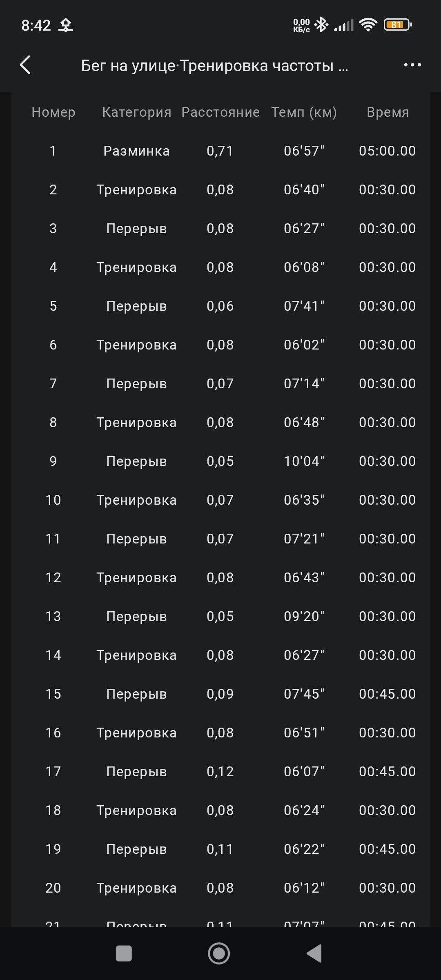Tap the Bluetooth status icon

tap(321, 25)
